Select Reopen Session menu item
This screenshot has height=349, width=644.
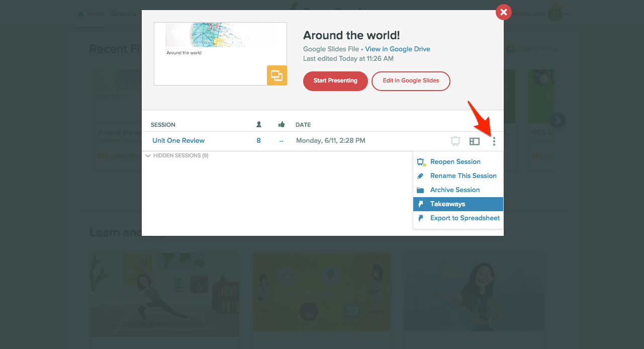click(458, 162)
